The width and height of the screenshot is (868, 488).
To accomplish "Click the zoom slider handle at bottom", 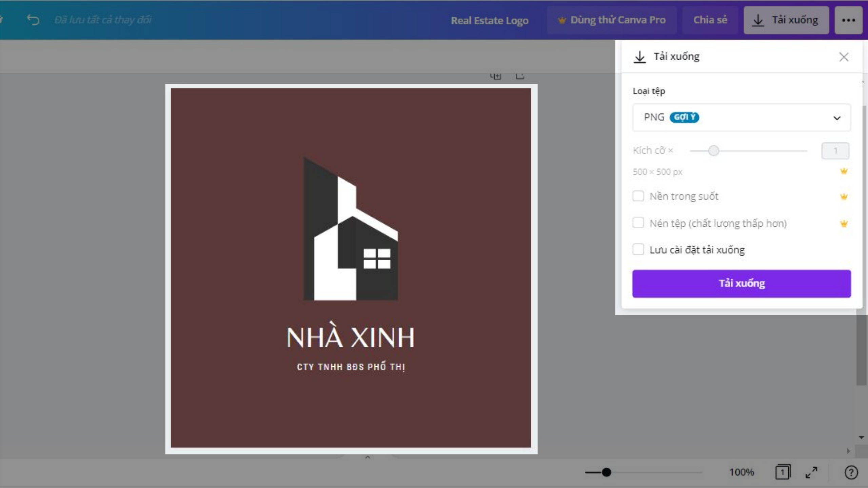I will [606, 472].
